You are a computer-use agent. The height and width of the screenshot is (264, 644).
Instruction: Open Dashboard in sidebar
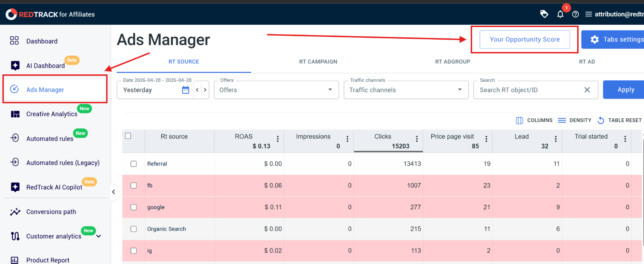click(42, 41)
